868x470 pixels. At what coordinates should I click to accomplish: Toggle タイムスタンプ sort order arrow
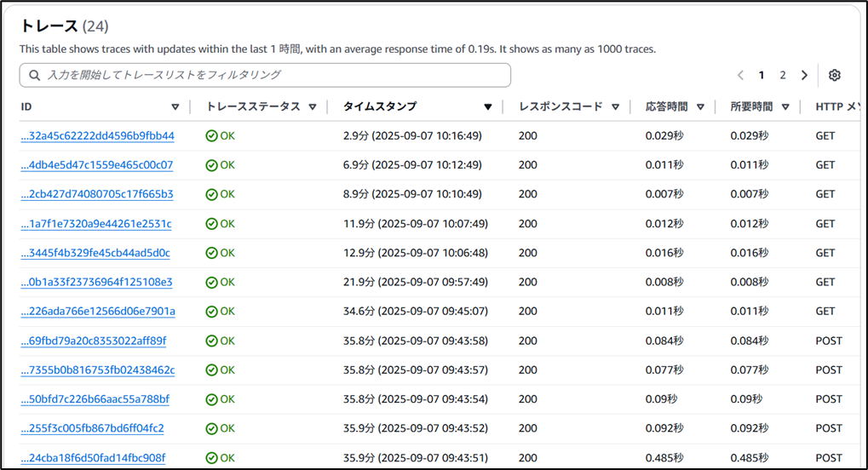coord(488,107)
